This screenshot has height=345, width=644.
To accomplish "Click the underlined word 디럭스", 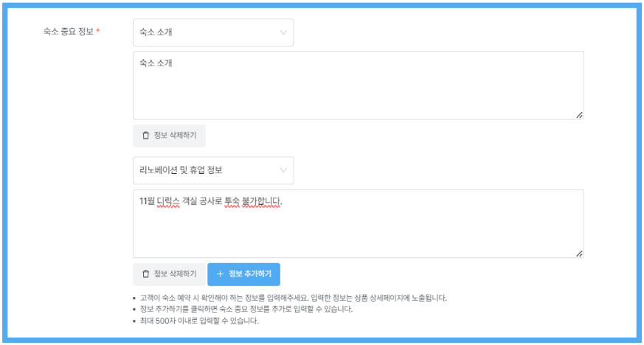I will click(x=168, y=201).
